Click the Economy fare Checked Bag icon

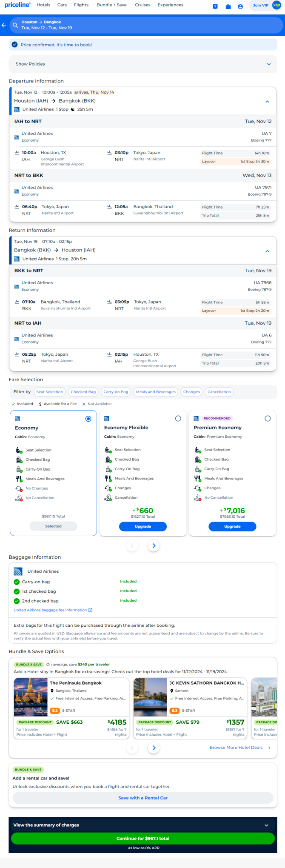click(19, 460)
